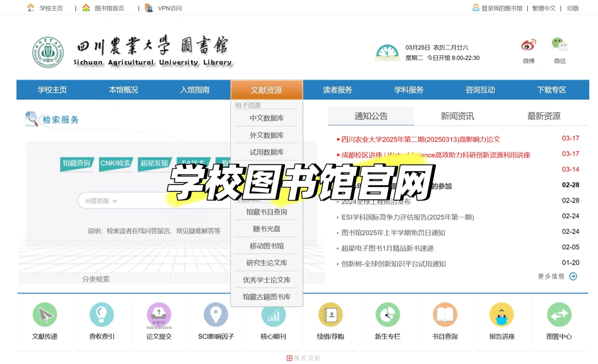Switch to the 新闻资讯 tab
The height and width of the screenshot is (364, 598).
457,116
